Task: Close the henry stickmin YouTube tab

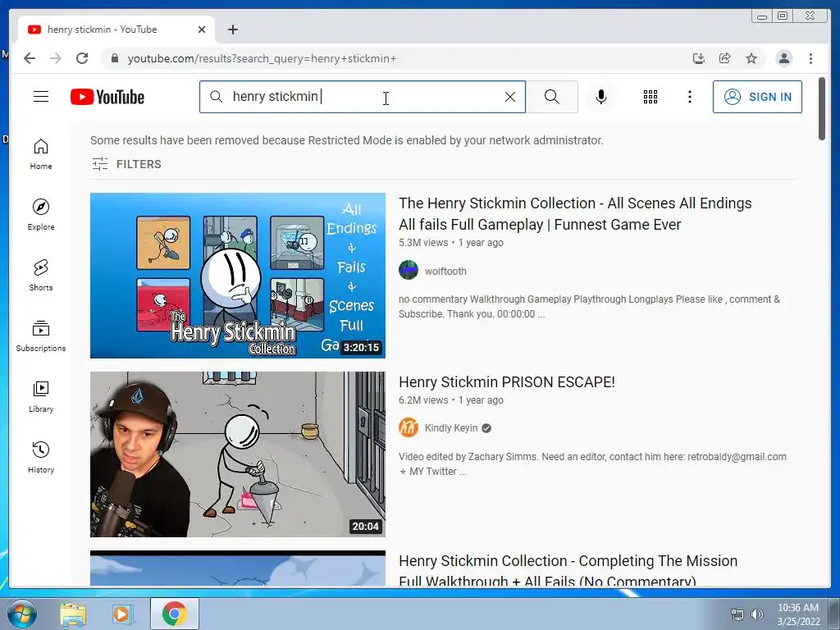Action: click(202, 30)
